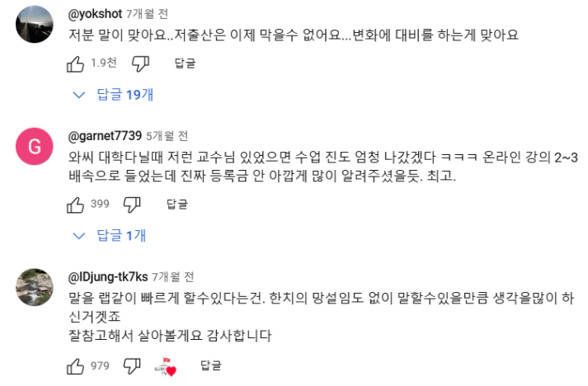588x386 pixels.
Task: Reply to the @yokshot comment
Action: 185,63
